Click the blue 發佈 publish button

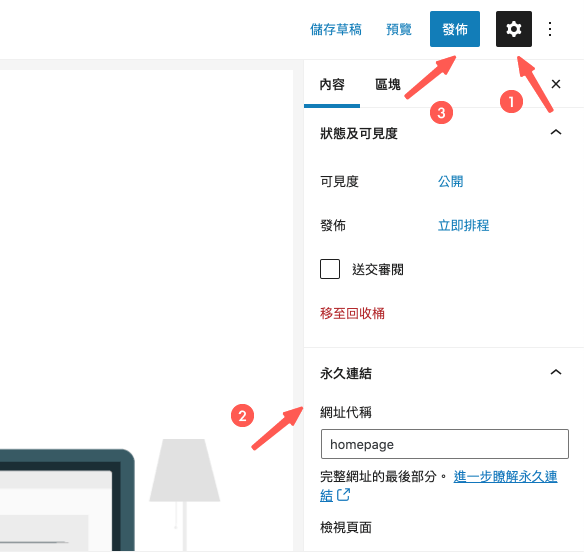[455, 29]
